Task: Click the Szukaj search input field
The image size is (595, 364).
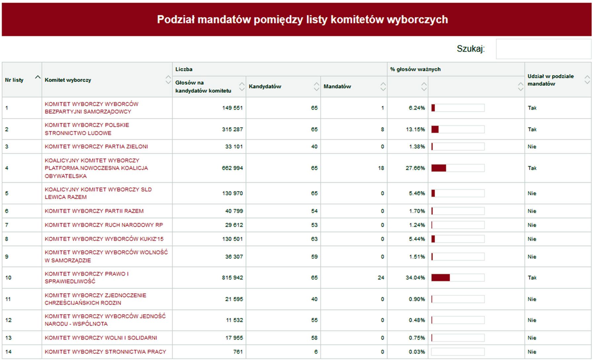Action: click(543, 49)
